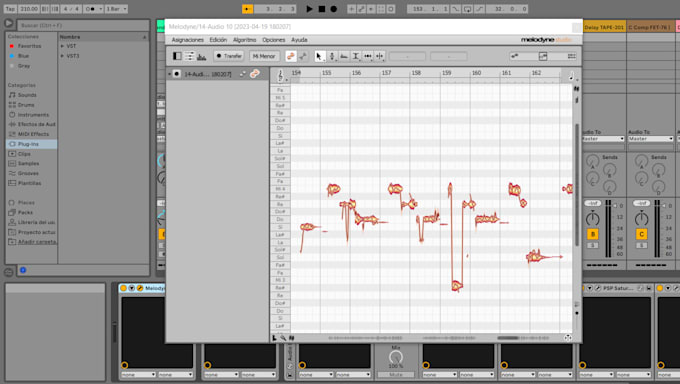Viewport: 680px width, 384px height.
Task: Click the Melodyne vertical scrollbar
Action: pos(577,184)
